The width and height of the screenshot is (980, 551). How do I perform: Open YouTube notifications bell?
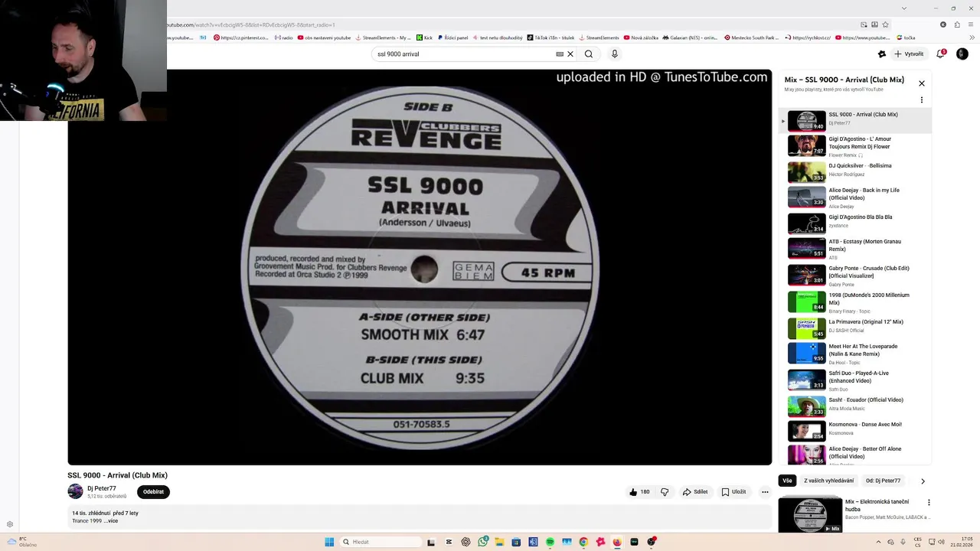click(941, 54)
